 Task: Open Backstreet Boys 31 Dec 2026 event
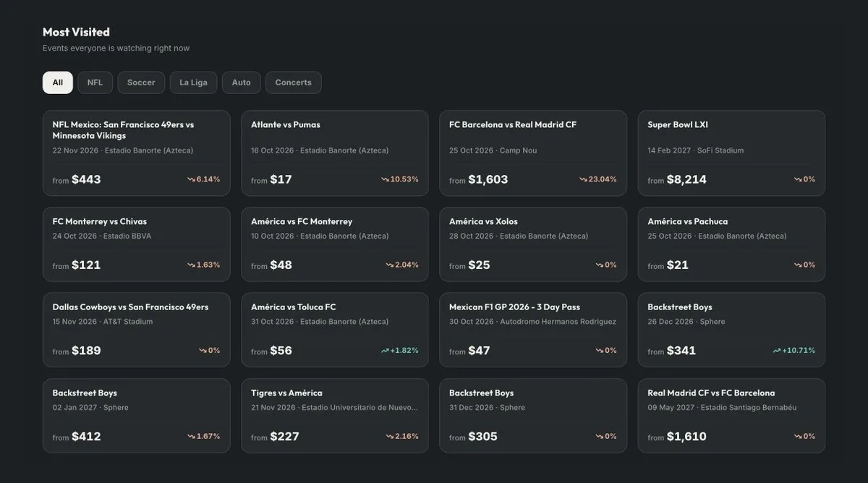533,416
